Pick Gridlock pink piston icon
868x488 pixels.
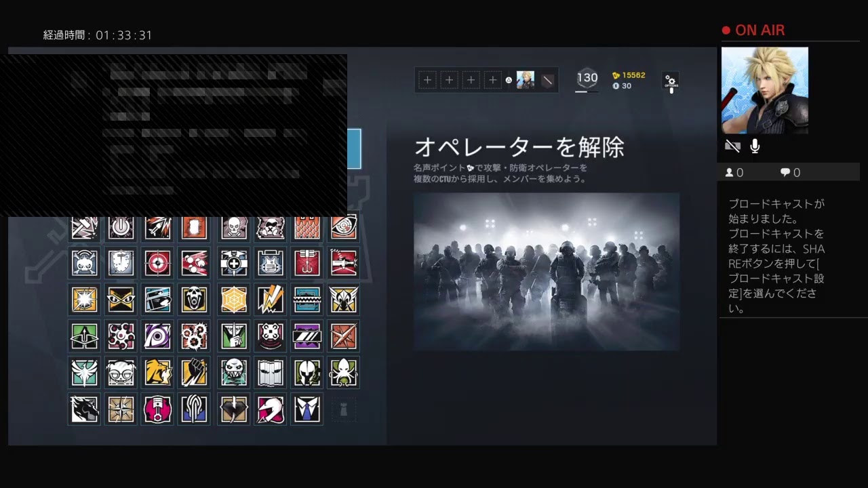(158, 409)
